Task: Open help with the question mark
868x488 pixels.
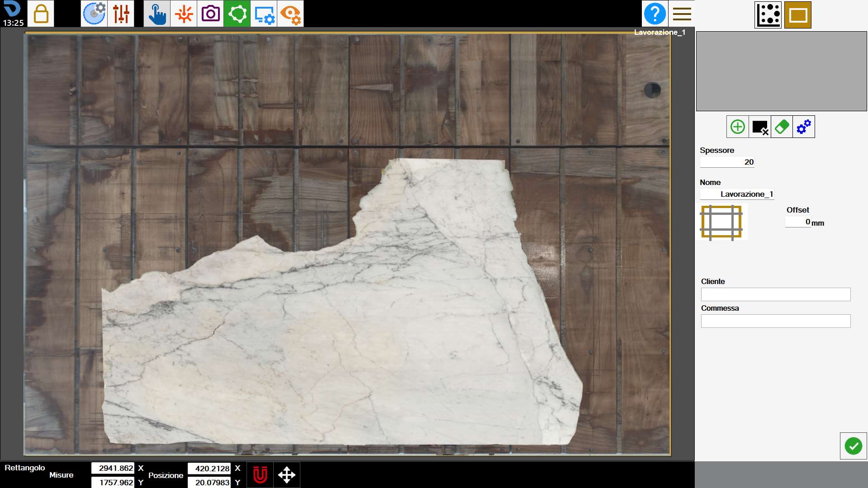Action: pos(655,14)
